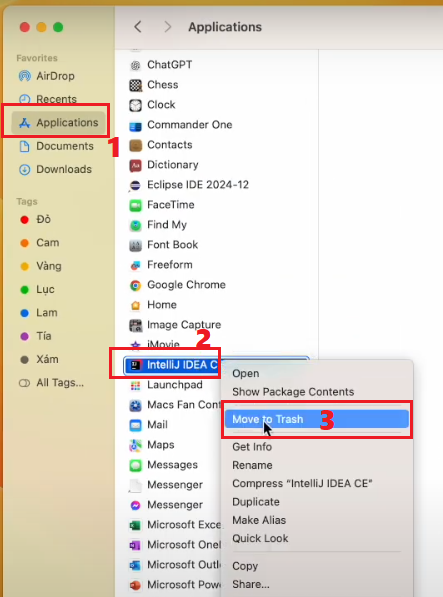This screenshot has width=443, height=597.
Task: Select the Microsoft Excel icon
Action: point(135,525)
